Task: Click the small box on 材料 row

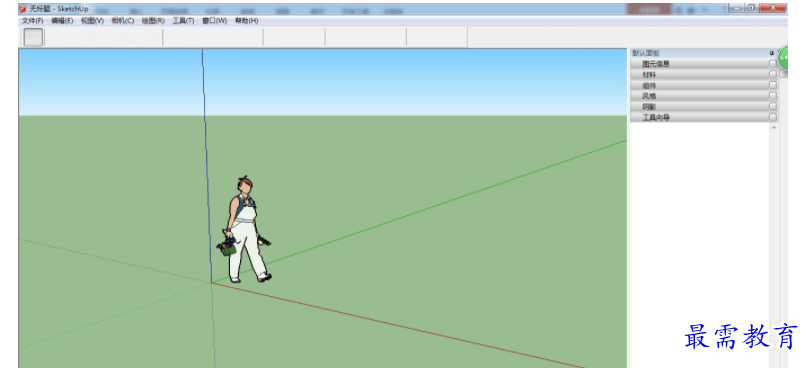Action: click(x=773, y=74)
